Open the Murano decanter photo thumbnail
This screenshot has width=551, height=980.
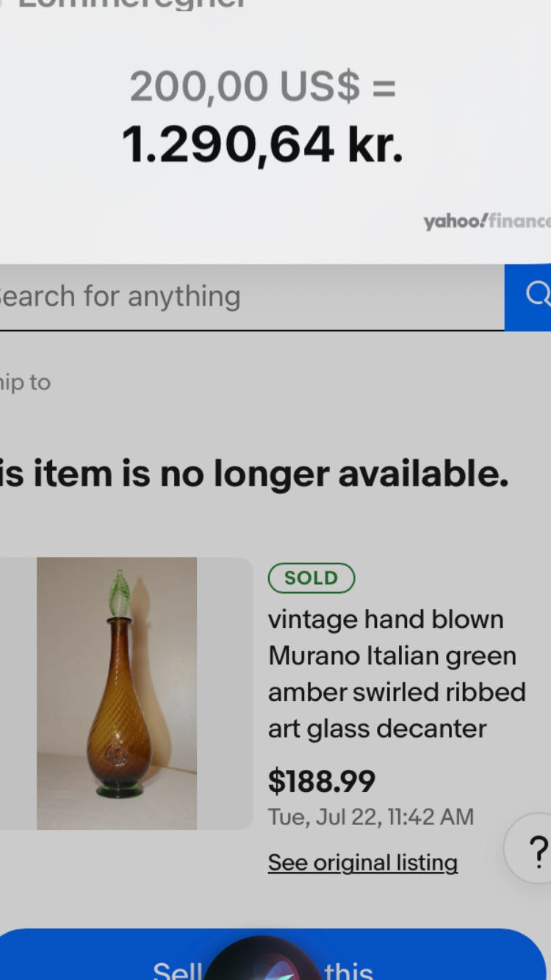click(x=117, y=693)
